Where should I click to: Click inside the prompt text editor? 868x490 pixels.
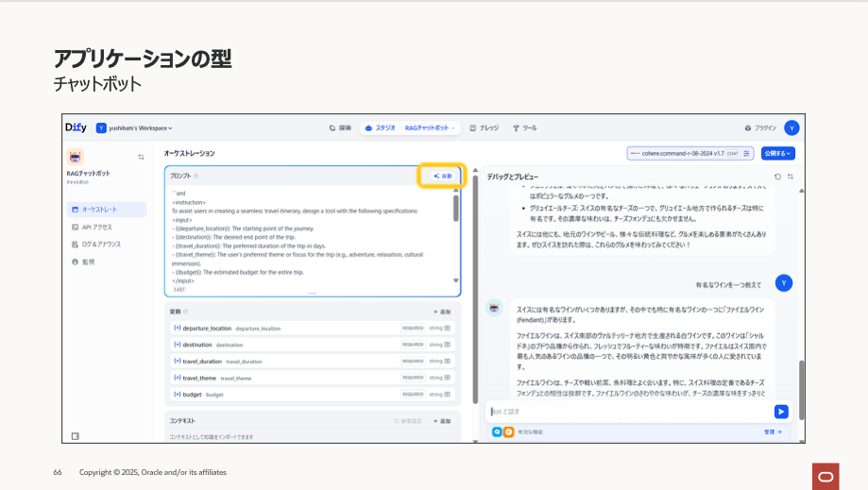(x=312, y=237)
